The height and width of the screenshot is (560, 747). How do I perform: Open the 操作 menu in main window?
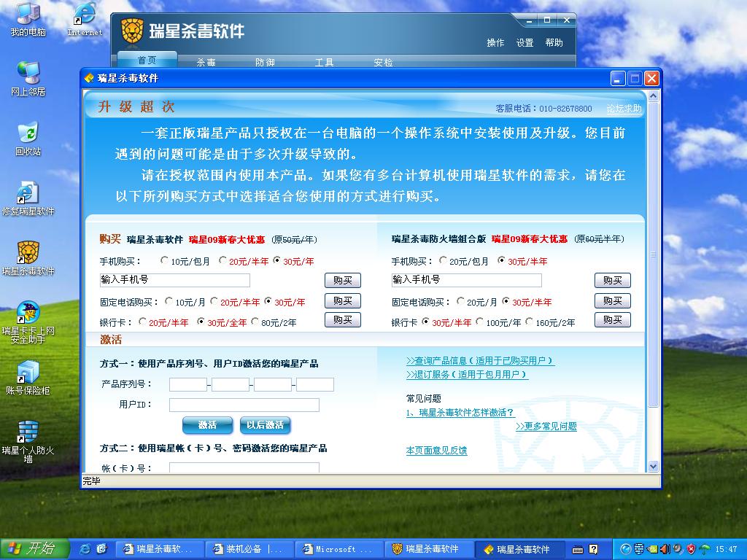(495, 43)
